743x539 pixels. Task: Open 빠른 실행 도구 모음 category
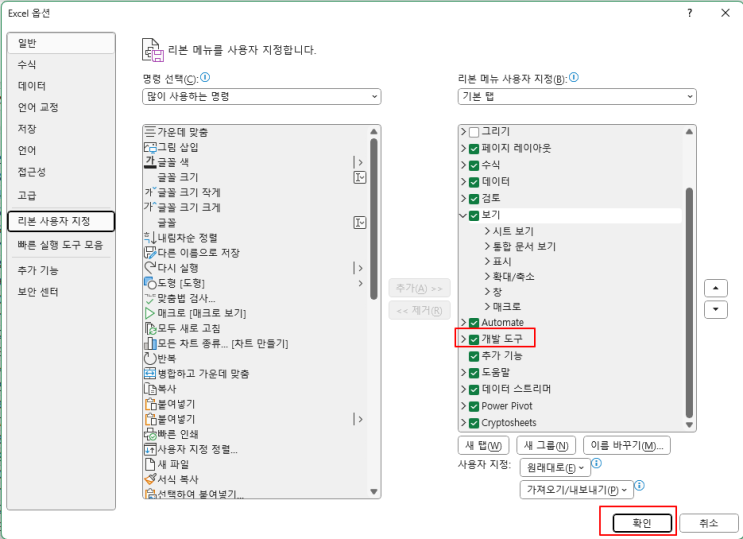61,245
